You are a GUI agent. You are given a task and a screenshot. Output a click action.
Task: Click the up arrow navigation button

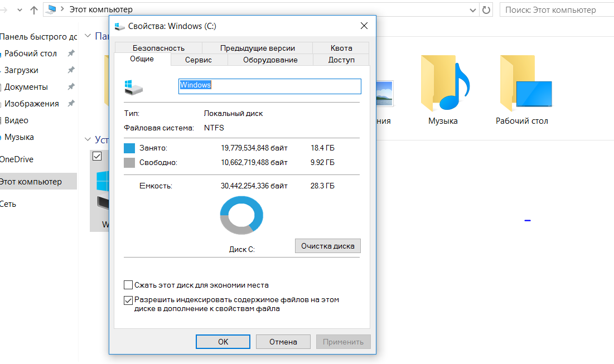pos(34,10)
